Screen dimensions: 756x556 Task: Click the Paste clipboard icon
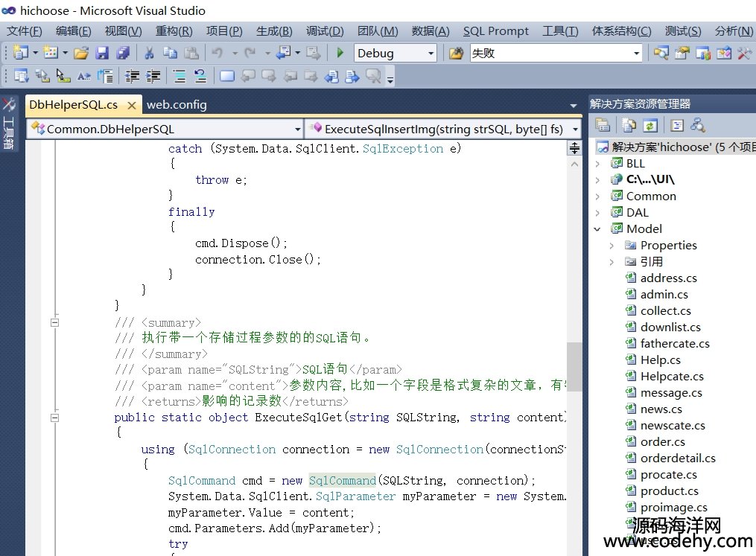191,53
